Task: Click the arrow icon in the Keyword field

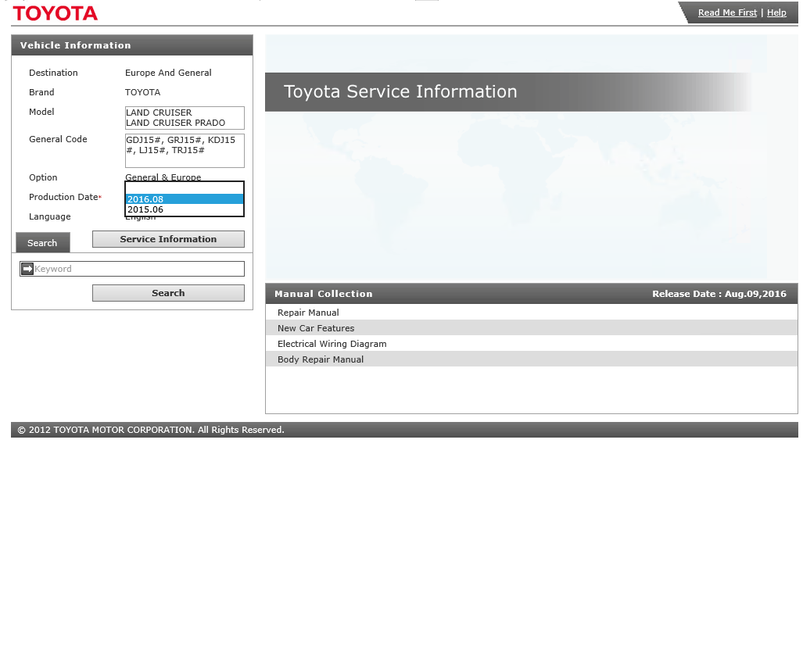Action: point(27,269)
